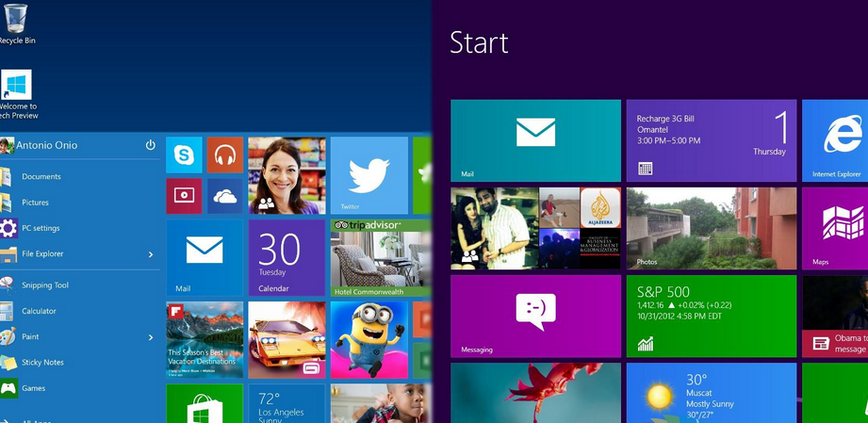The width and height of the screenshot is (868, 423).
Task: Open the Video player tile
Action: (184, 196)
